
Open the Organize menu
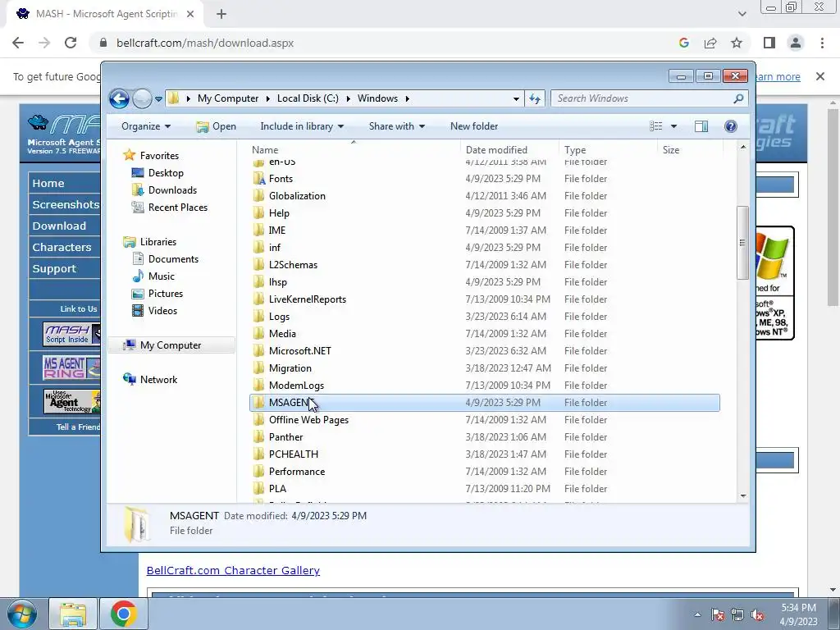coord(146,126)
